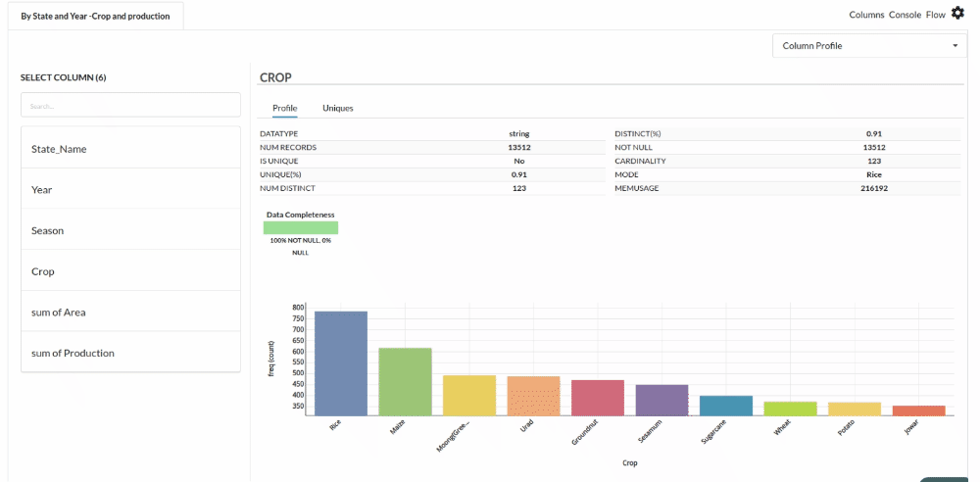Select the sum of Production column
Screen dimensions: 980x482
point(130,353)
